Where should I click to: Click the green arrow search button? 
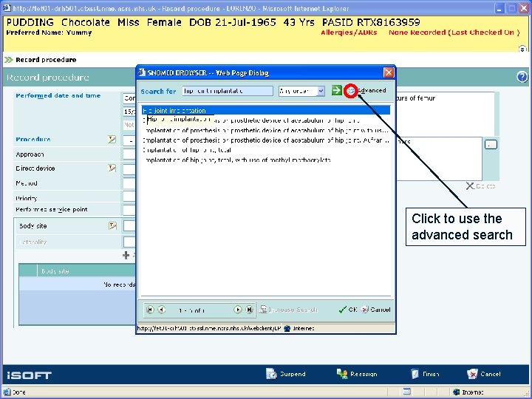pyautogui.click(x=337, y=90)
